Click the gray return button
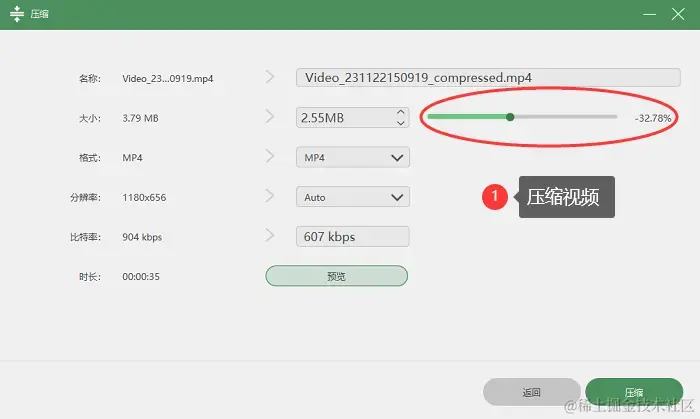The image size is (700, 419). coord(531,392)
